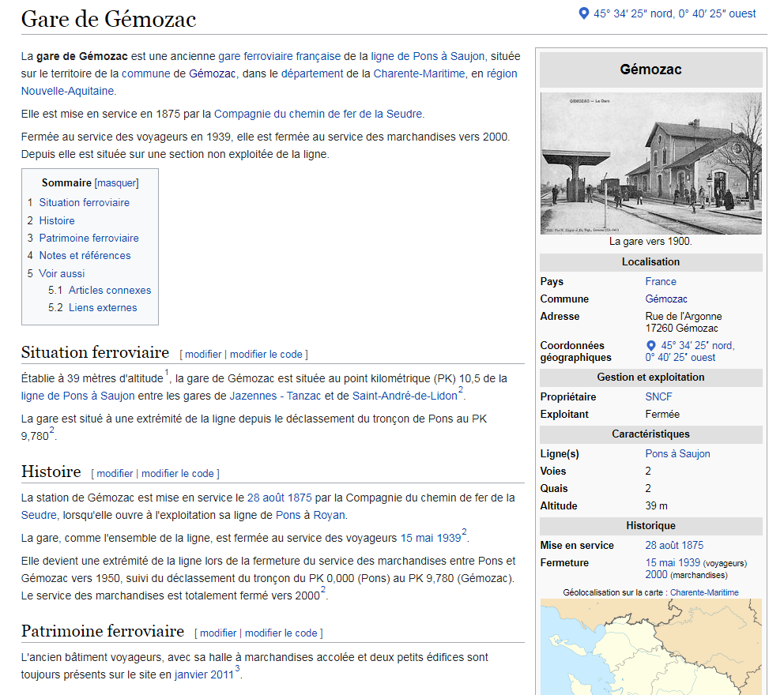Image resolution: width=784 pixels, height=695 pixels.
Task: Open 'Compagnie du chemin de fer de la Seudre' link
Action: click(318, 114)
